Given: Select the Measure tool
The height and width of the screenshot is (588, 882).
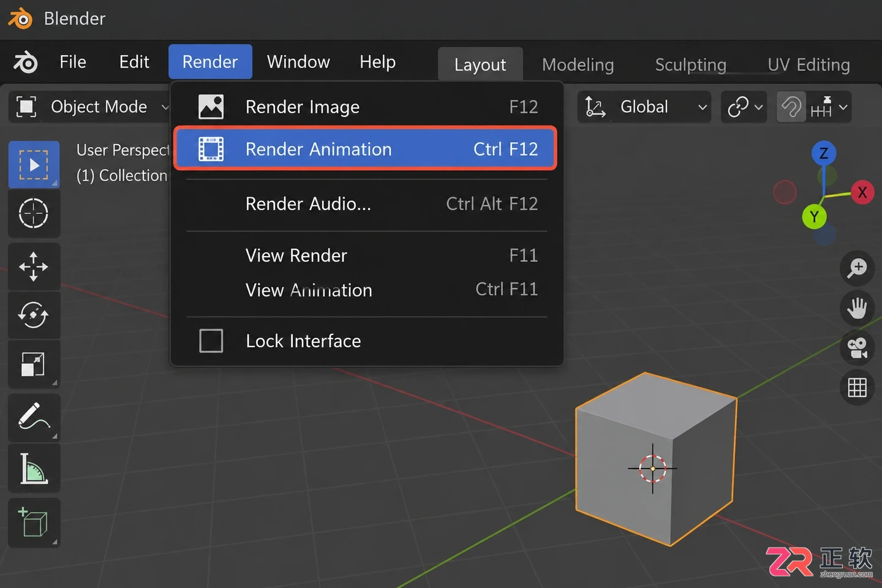Looking at the screenshot, I should pos(34,468).
